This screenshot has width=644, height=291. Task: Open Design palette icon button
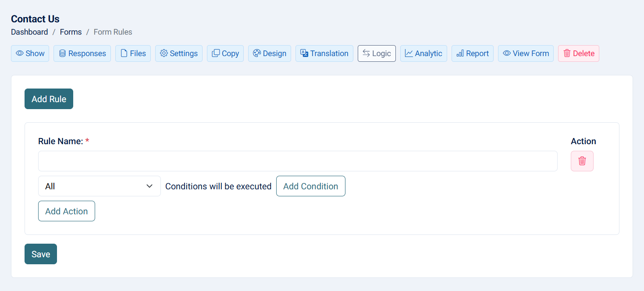tap(269, 53)
